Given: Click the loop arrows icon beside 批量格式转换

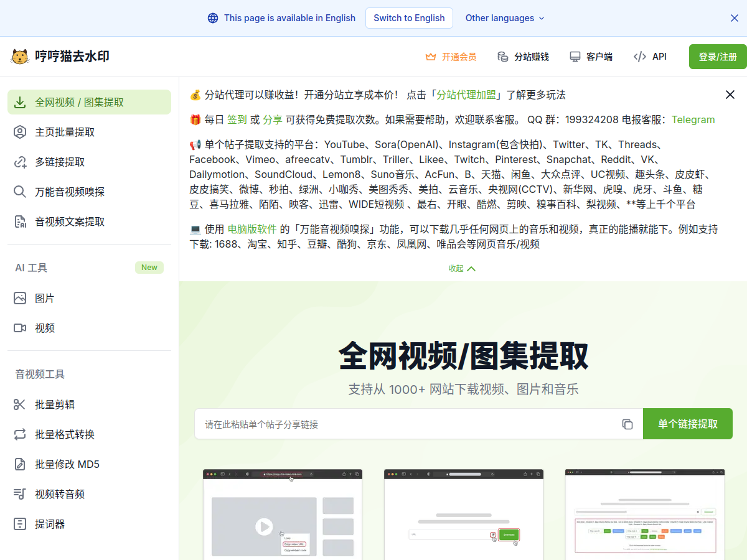Looking at the screenshot, I should point(20,434).
